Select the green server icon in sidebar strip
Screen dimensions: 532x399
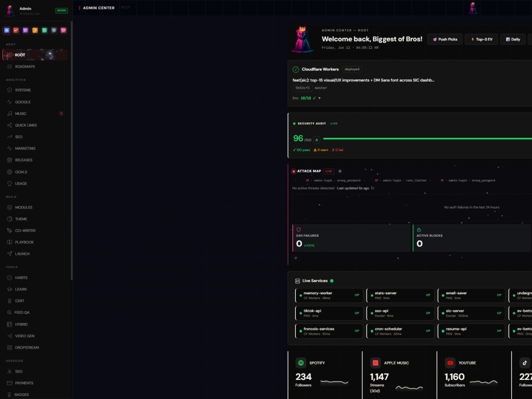pos(45,30)
